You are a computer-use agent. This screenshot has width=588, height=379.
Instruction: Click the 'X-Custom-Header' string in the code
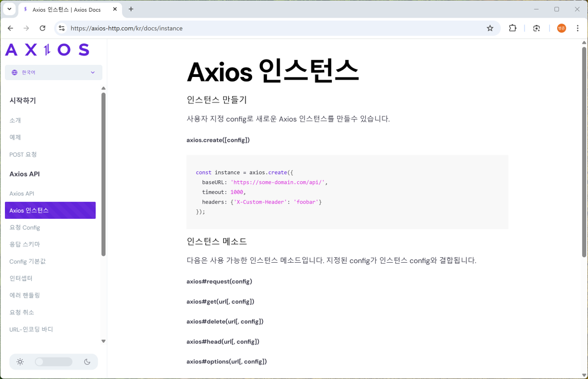(x=260, y=202)
